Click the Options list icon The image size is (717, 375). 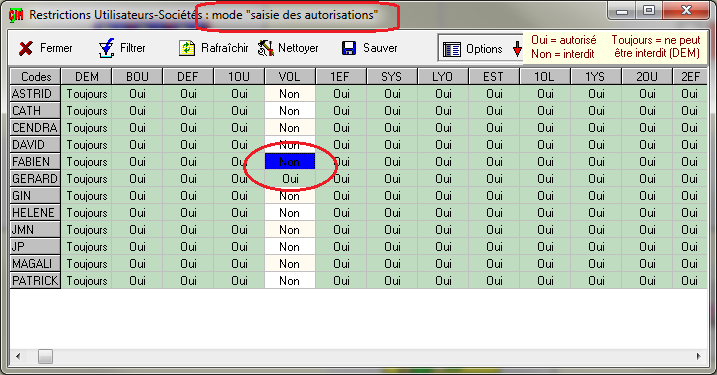tap(452, 49)
